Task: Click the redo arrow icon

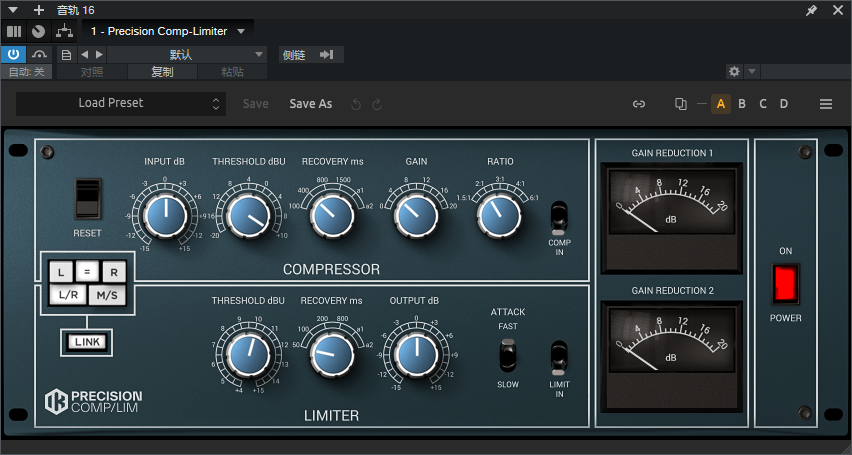Action: tap(377, 104)
